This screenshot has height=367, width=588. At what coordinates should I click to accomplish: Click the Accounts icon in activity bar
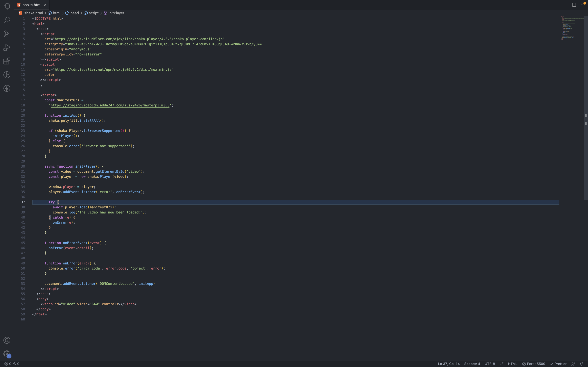(x=7, y=340)
